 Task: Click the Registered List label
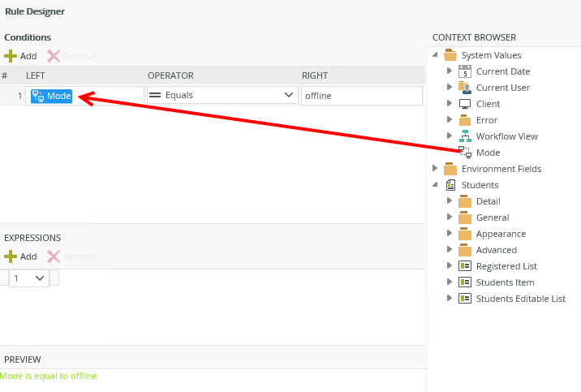(x=506, y=266)
